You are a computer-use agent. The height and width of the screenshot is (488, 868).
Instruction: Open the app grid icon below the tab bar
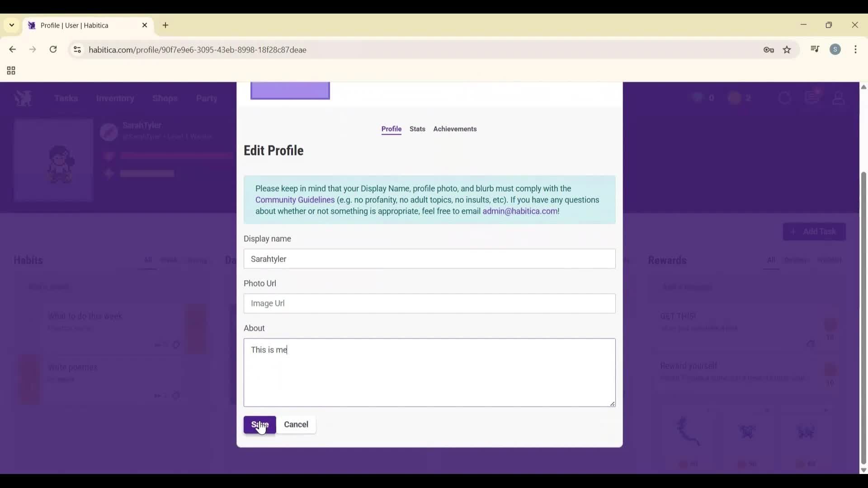pyautogui.click(x=10, y=70)
